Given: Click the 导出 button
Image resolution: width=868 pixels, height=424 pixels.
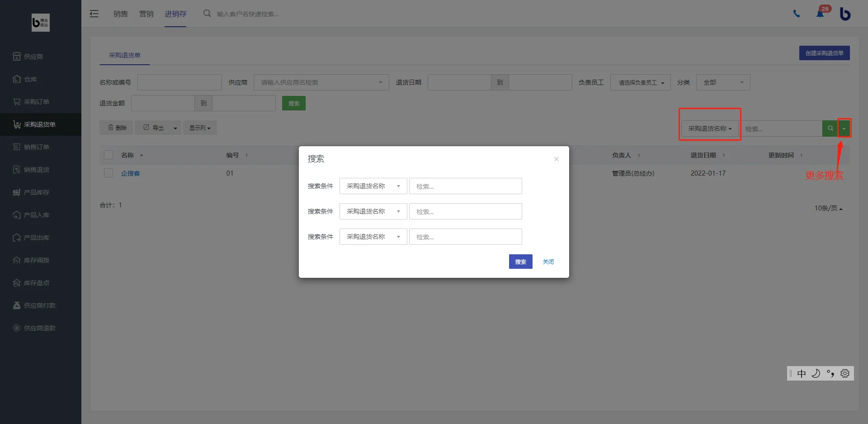Looking at the screenshot, I should [x=153, y=128].
